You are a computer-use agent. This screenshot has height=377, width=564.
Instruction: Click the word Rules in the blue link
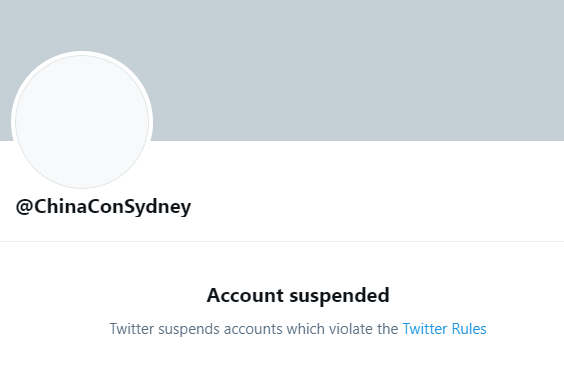point(469,329)
